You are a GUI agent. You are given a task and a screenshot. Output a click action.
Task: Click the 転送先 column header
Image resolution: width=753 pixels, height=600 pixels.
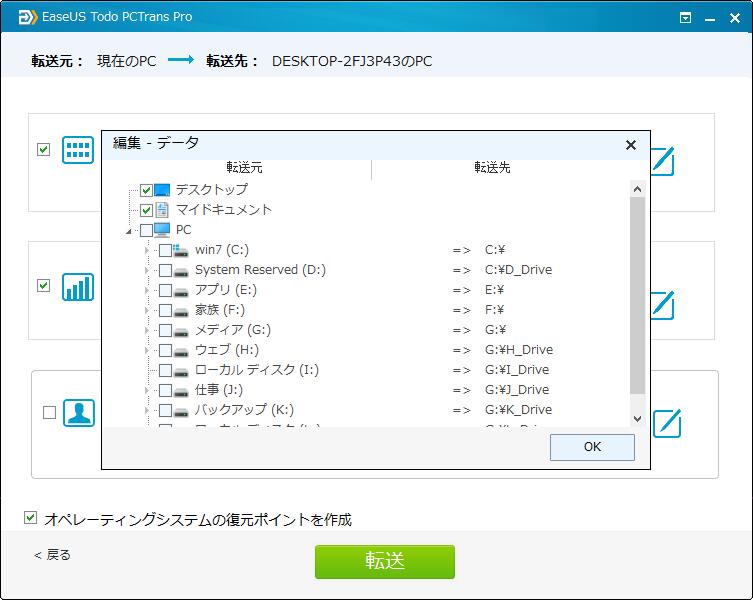tap(492, 168)
